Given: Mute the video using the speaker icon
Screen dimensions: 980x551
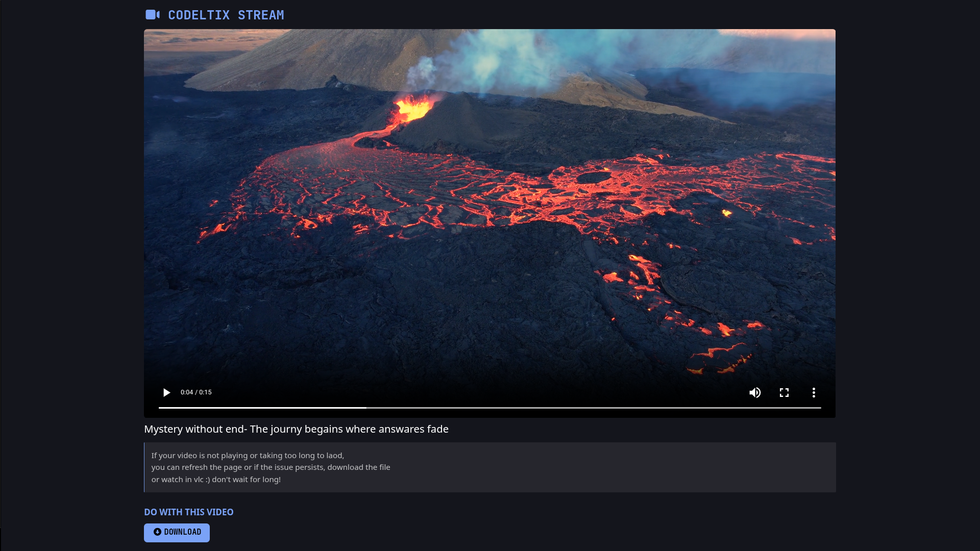Looking at the screenshot, I should tap(755, 392).
